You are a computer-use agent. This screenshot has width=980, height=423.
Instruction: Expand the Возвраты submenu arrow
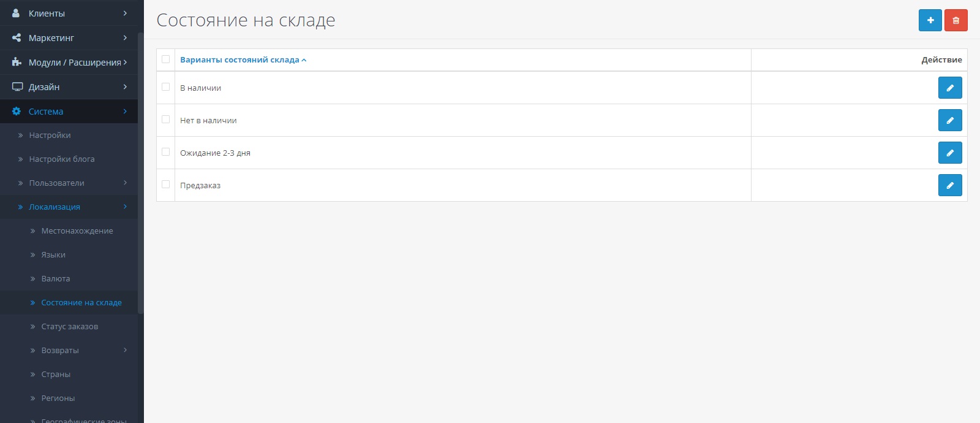[125, 350]
